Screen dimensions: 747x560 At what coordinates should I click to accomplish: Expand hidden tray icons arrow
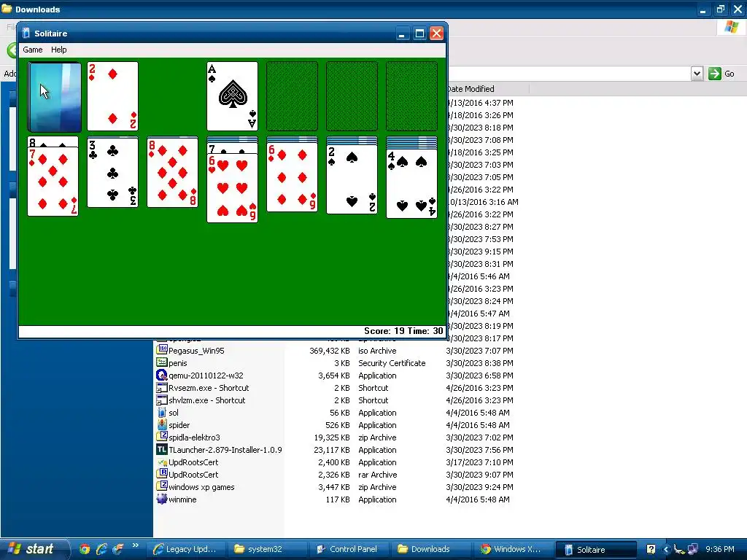click(666, 549)
